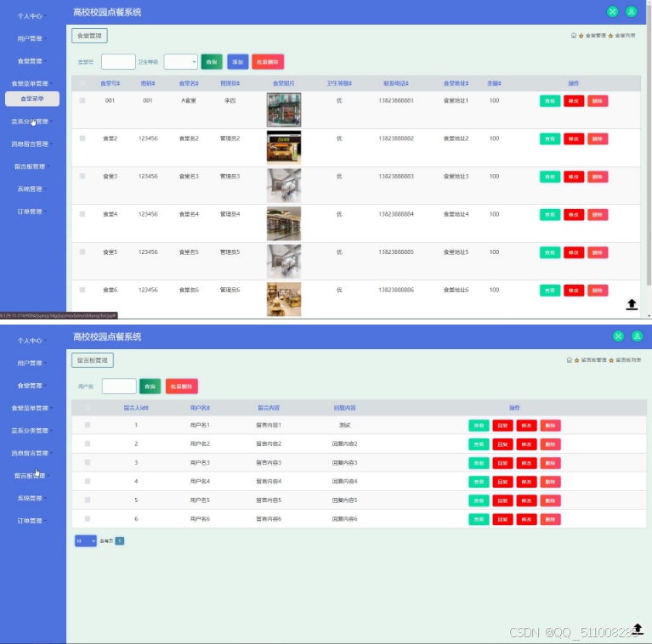Expand 系统管理 menu in 食堂管理 page sidebar
The image size is (652, 644).
click(31, 189)
